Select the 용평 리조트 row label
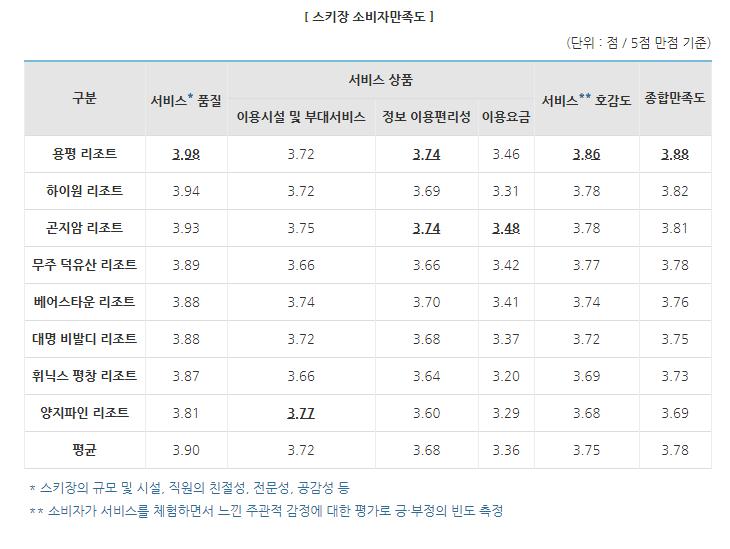Image resolution: width=730 pixels, height=549 pixels. point(84,154)
